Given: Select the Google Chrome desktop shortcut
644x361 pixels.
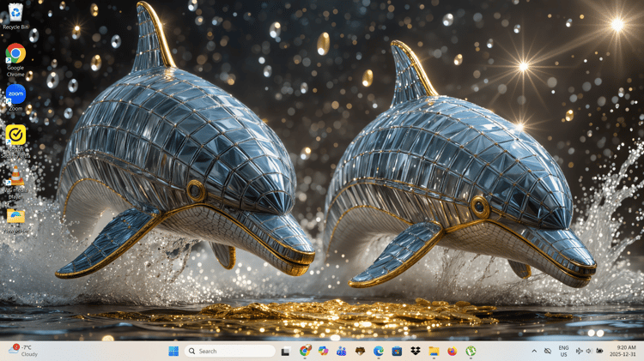Looking at the screenshot, I should click(x=15, y=60).
